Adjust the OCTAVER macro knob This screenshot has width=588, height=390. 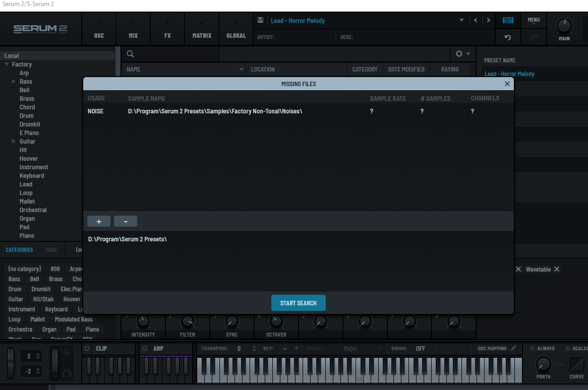coord(276,321)
